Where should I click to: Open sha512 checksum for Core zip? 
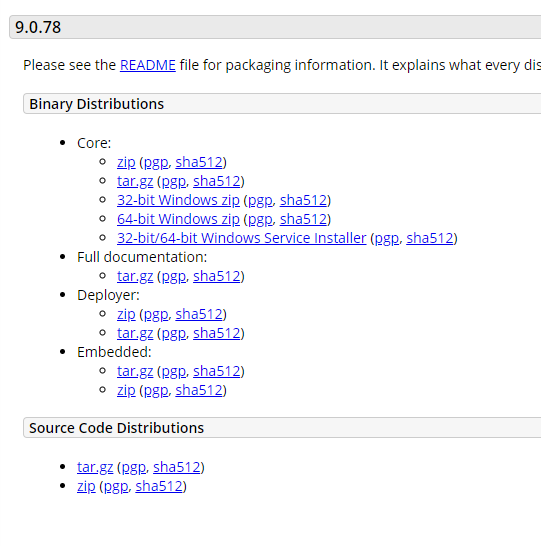pyautogui.click(x=199, y=162)
